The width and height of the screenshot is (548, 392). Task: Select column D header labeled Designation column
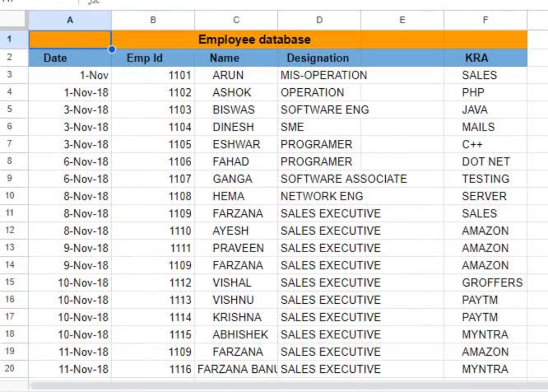pyautogui.click(x=319, y=20)
